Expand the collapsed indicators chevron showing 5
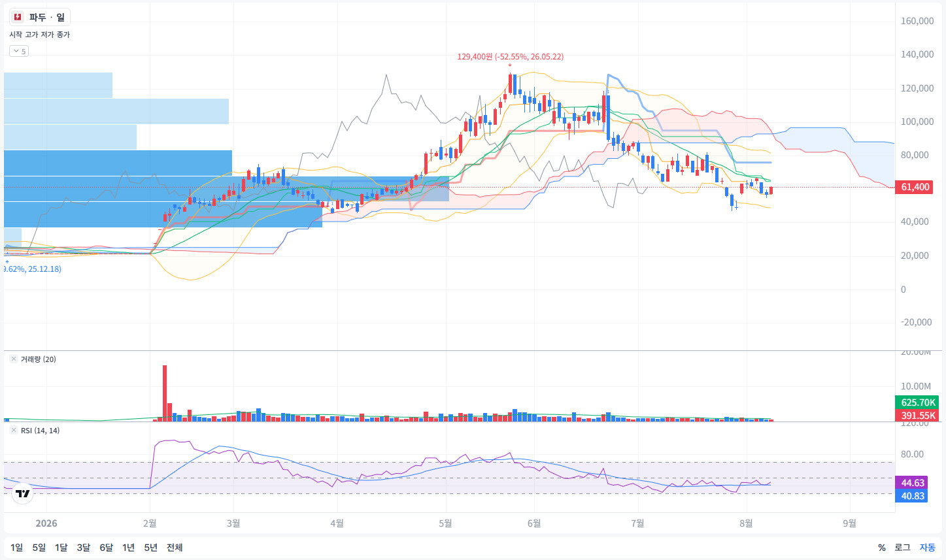Viewport: 946px width, 560px height. 19,51
